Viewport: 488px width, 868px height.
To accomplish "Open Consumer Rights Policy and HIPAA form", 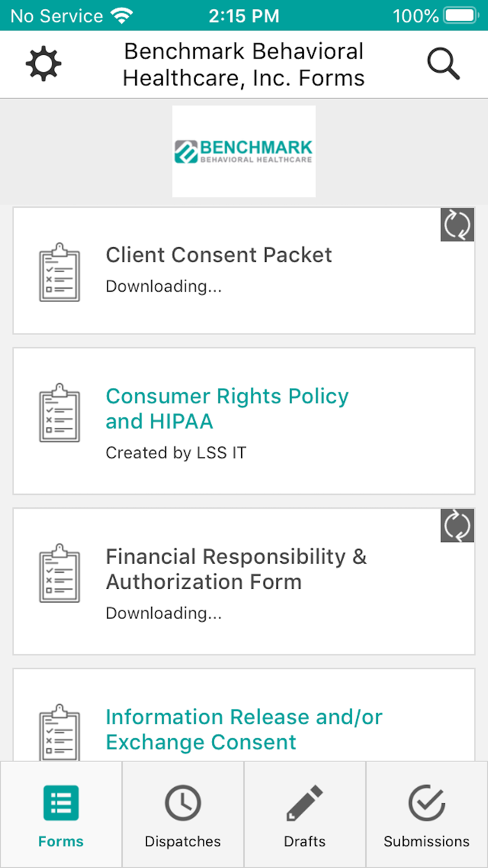I will click(227, 408).
